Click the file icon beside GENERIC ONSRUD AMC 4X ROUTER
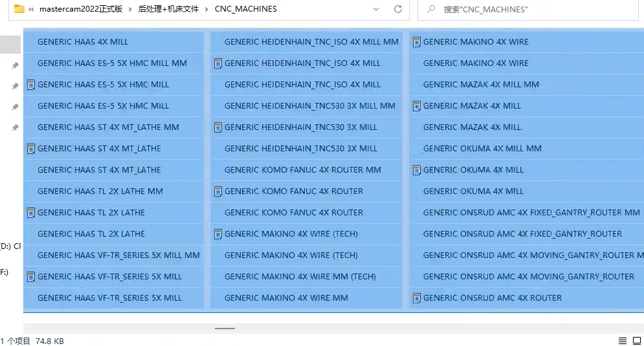This screenshot has width=644, height=346. coord(416,298)
